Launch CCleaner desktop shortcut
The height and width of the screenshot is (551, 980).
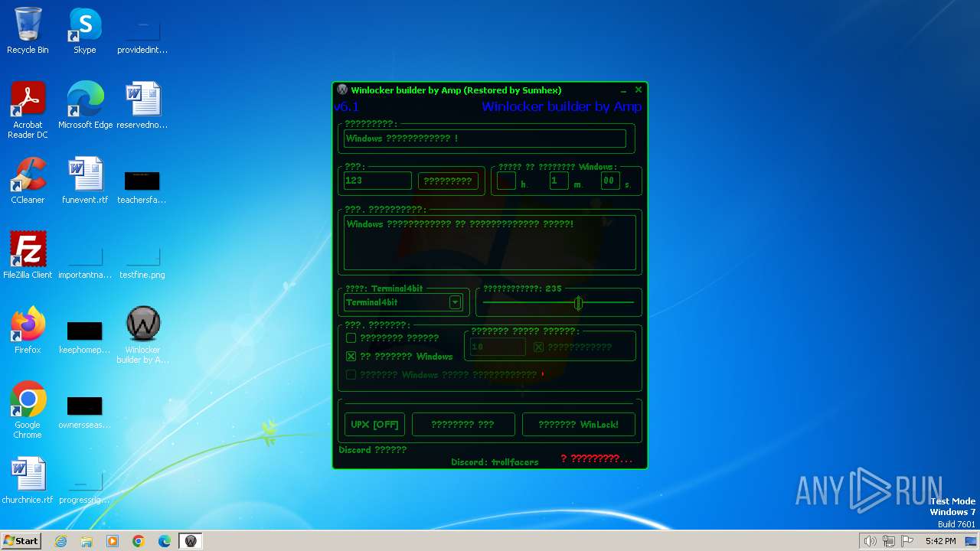[x=28, y=181]
